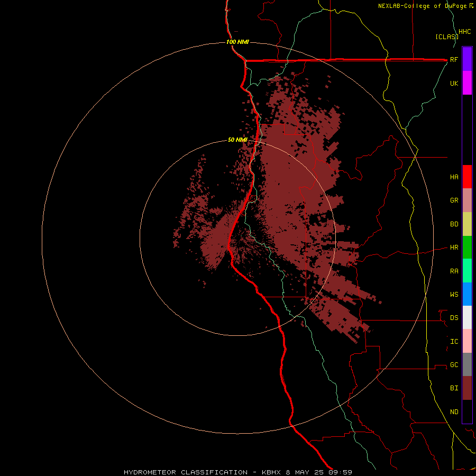Click the [CLAS] units label
The height and width of the screenshot is (476, 476).
[447, 36]
